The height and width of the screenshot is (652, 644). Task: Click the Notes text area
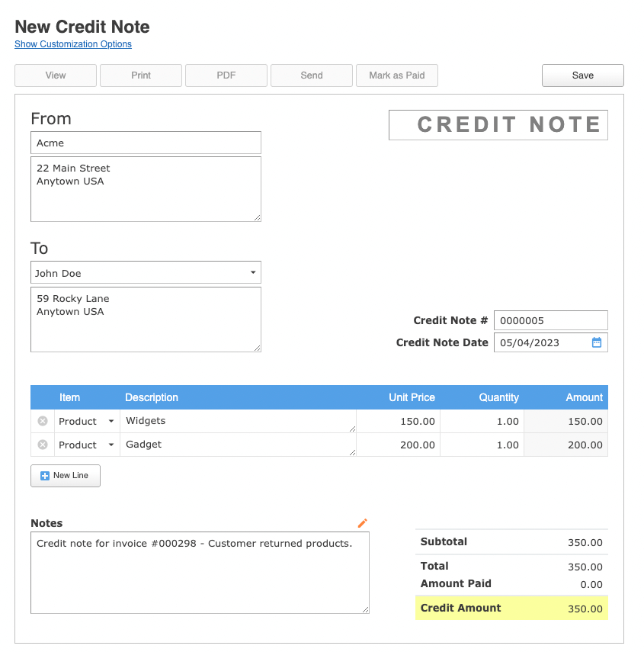[200, 573]
